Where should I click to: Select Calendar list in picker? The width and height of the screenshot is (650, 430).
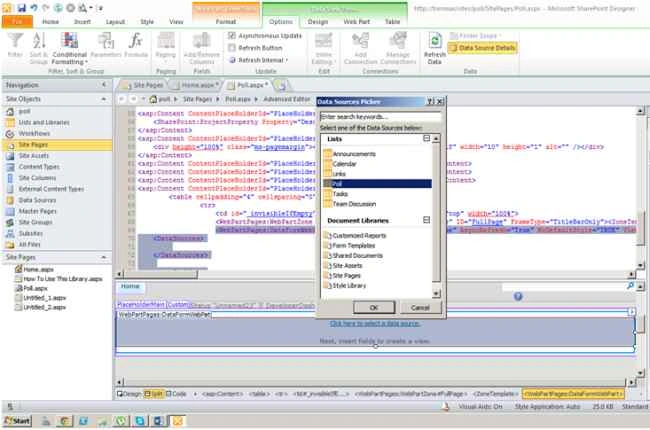click(344, 164)
